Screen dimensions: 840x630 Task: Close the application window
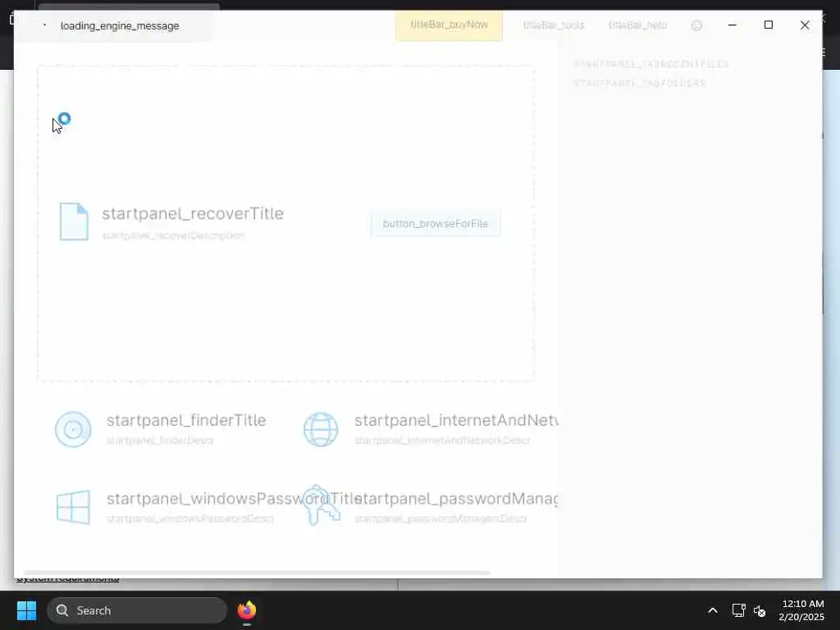tap(805, 25)
